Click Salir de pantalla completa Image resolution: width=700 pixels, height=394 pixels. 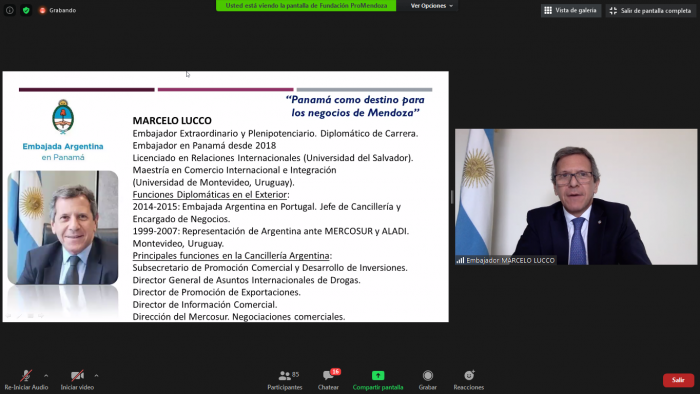651,10
